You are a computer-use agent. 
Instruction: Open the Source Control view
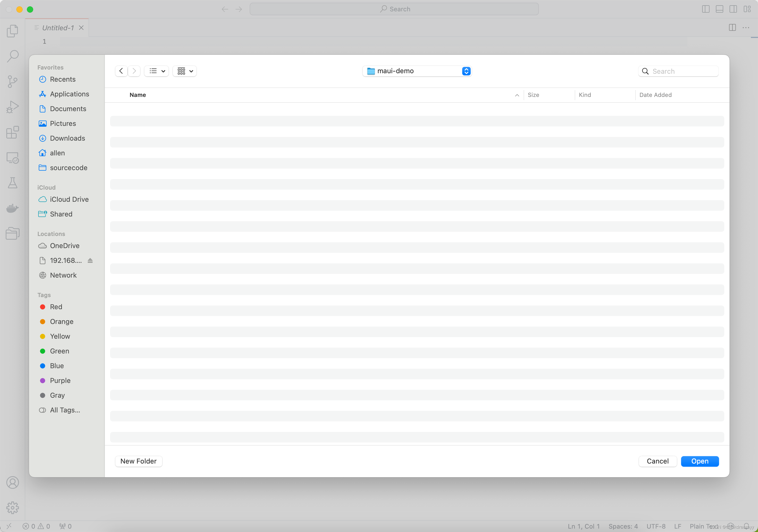(x=13, y=81)
